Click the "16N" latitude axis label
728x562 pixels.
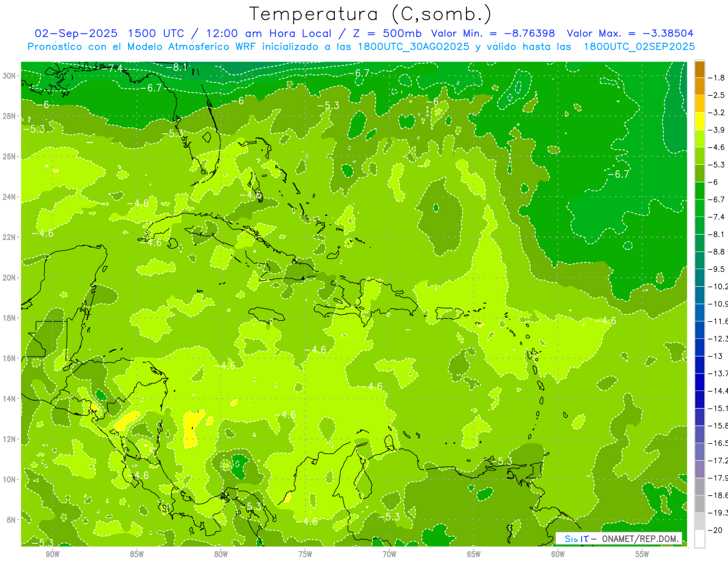10,358
